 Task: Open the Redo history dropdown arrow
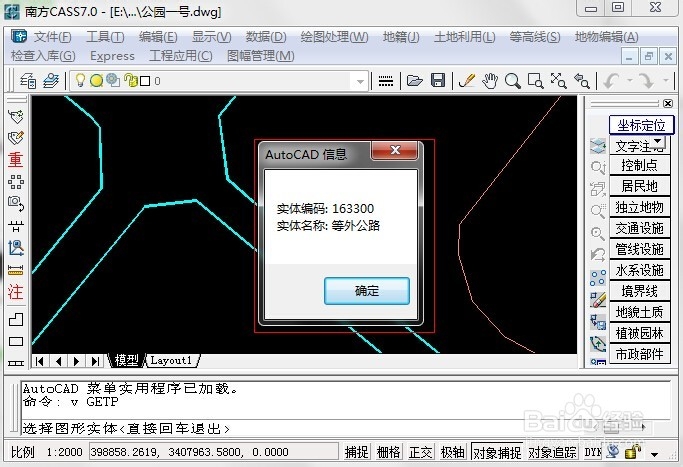click(666, 81)
